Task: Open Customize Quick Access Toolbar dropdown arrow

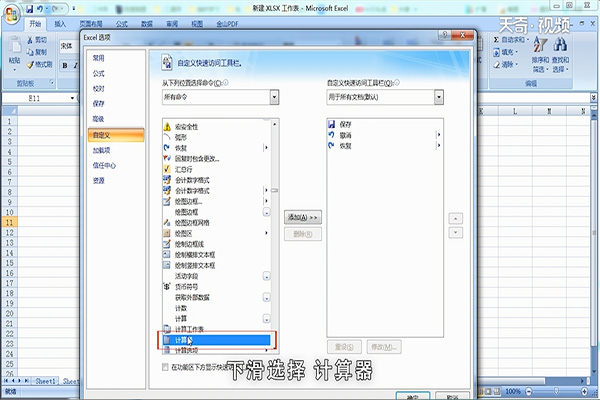Action: pos(74,8)
